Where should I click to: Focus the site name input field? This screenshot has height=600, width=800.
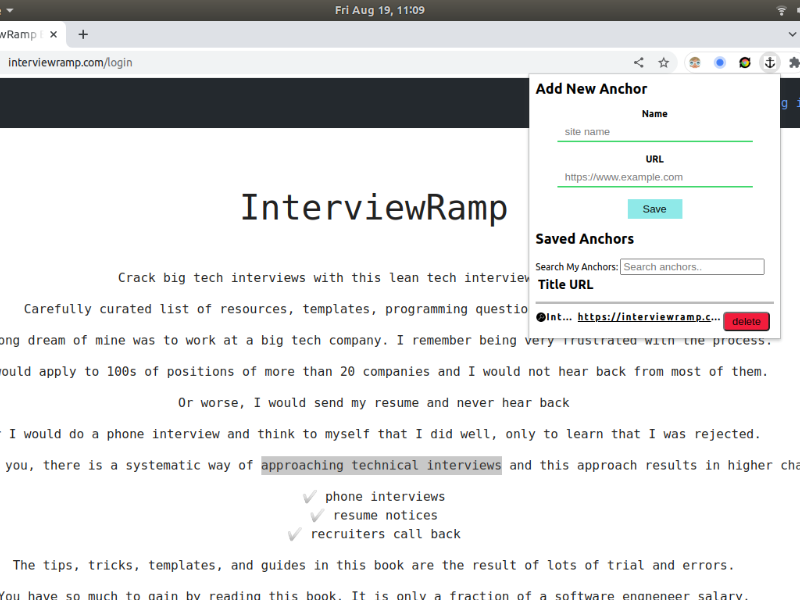tap(654, 132)
